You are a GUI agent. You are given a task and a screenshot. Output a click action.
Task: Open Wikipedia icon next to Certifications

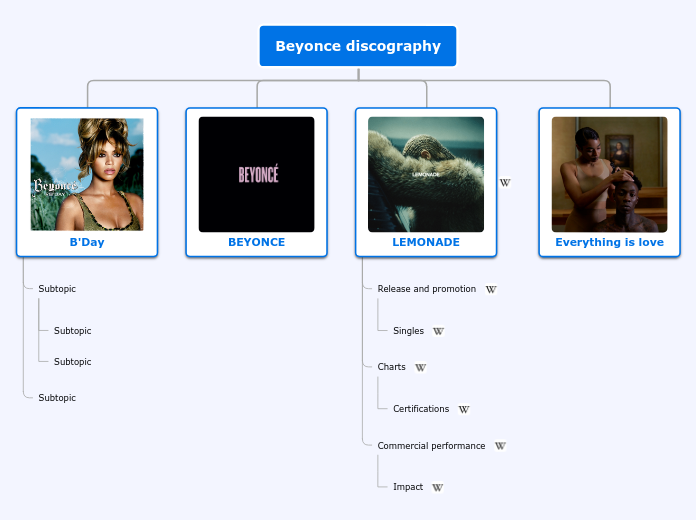464,409
